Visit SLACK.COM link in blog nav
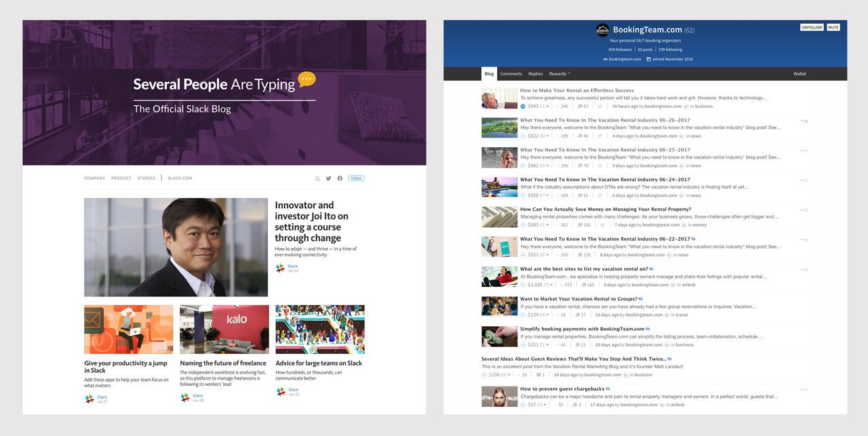868x436 pixels. [x=180, y=178]
